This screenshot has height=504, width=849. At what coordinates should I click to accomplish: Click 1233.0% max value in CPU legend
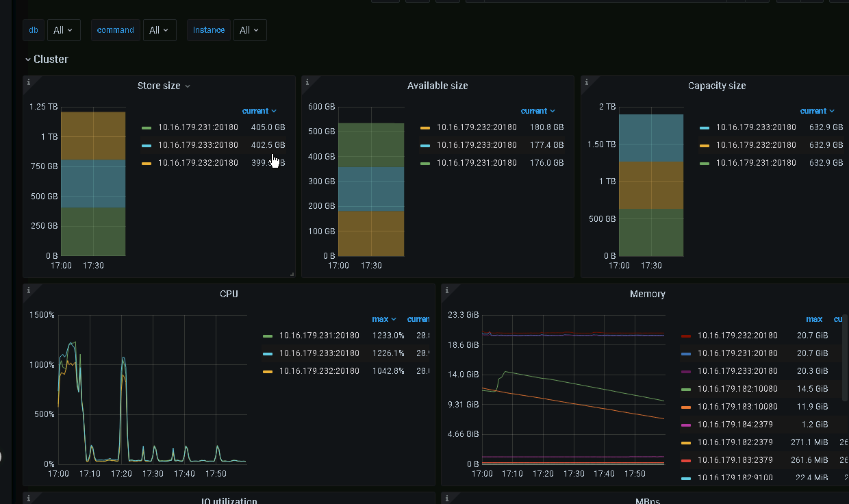[x=389, y=336]
